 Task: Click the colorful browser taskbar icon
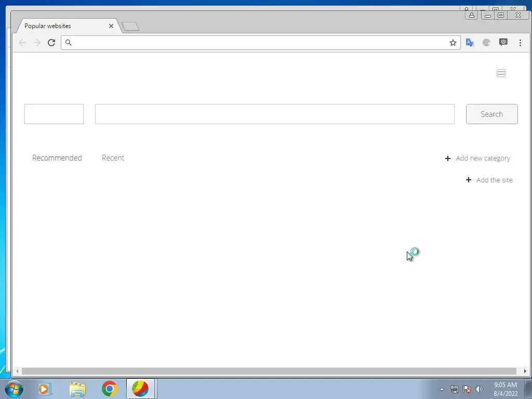[140, 389]
